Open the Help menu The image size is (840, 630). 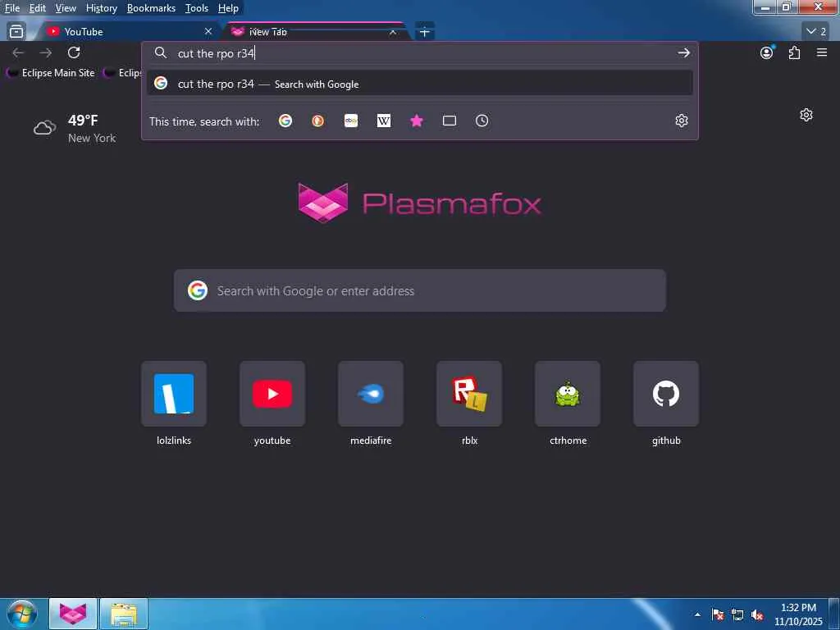pyautogui.click(x=228, y=8)
